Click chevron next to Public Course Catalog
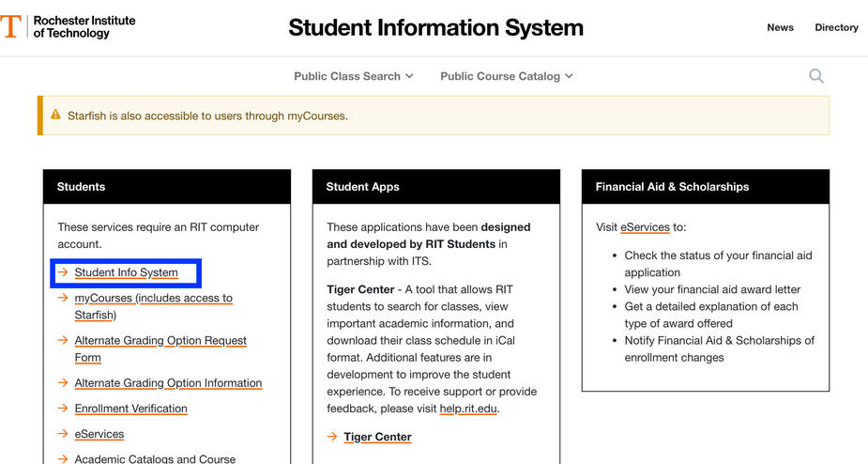 (569, 76)
